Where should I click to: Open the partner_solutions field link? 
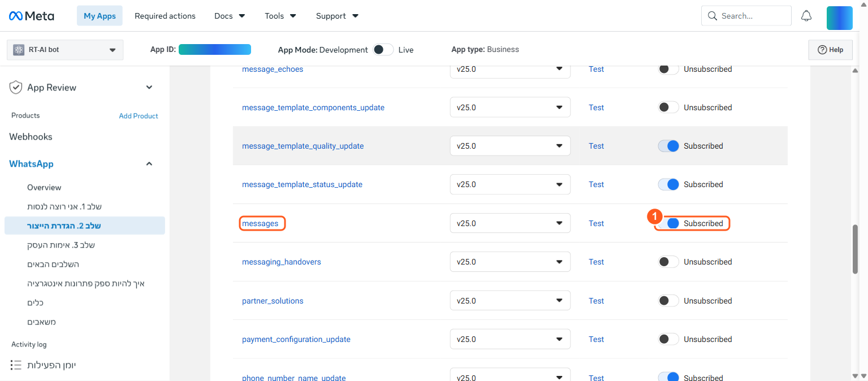tap(273, 301)
